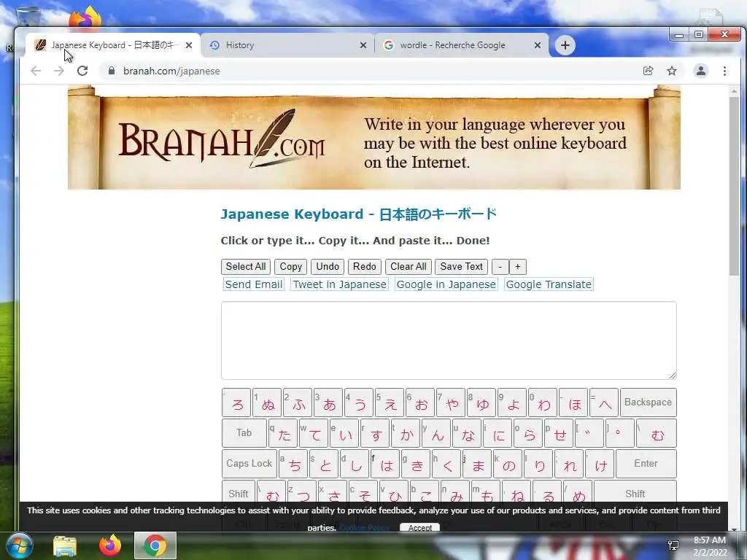Click the か key labeled t
This screenshot has height=560, width=747.
click(406, 433)
